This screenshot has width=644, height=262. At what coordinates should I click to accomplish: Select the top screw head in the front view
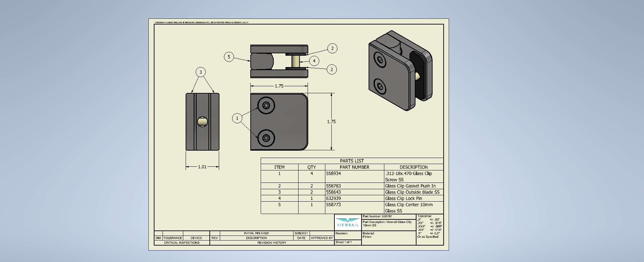point(266,106)
